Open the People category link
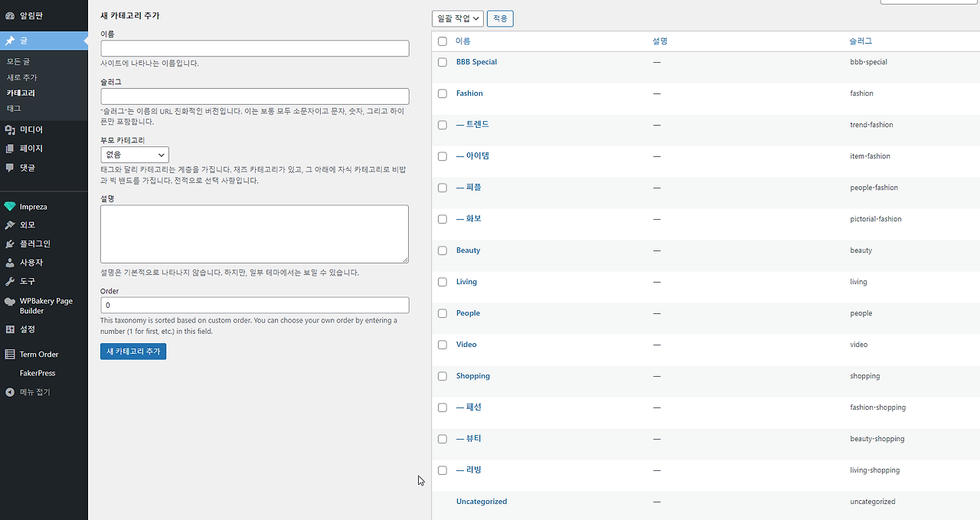This screenshot has height=520, width=980. coord(468,313)
